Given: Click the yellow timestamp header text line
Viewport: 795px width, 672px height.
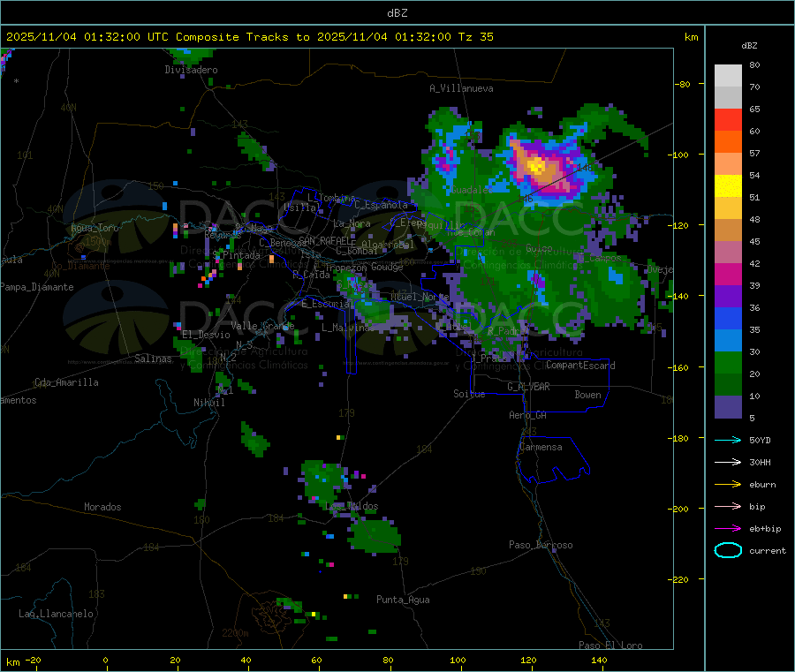Looking at the screenshot, I should pos(249,37).
